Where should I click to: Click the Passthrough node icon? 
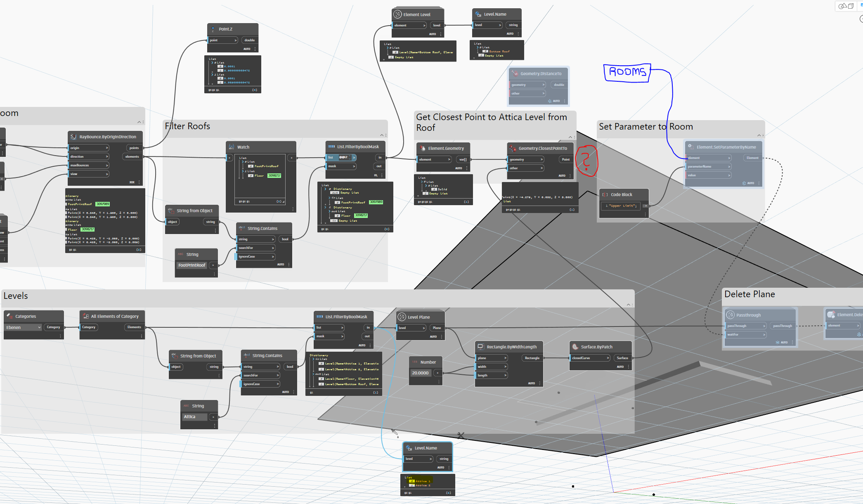[x=731, y=315]
